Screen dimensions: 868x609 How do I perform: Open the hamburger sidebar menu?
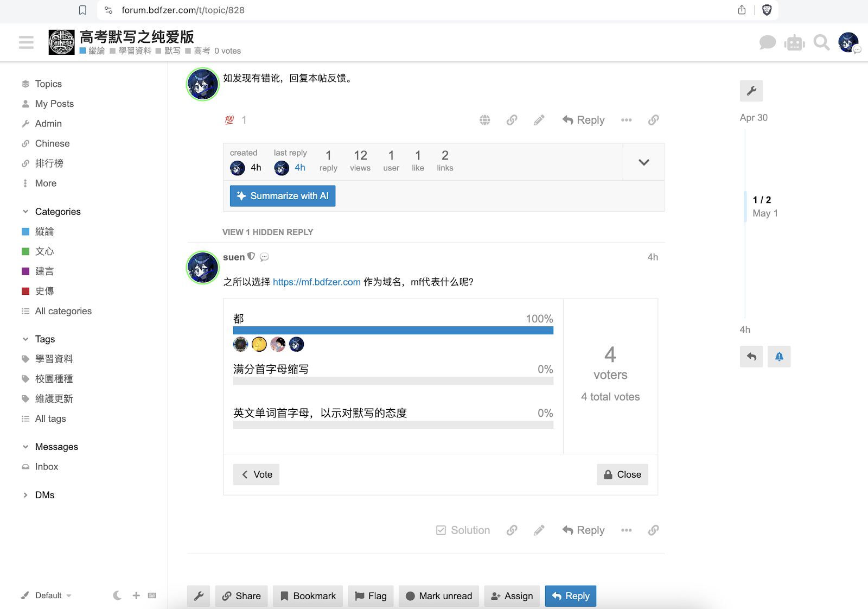click(x=26, y=42)
